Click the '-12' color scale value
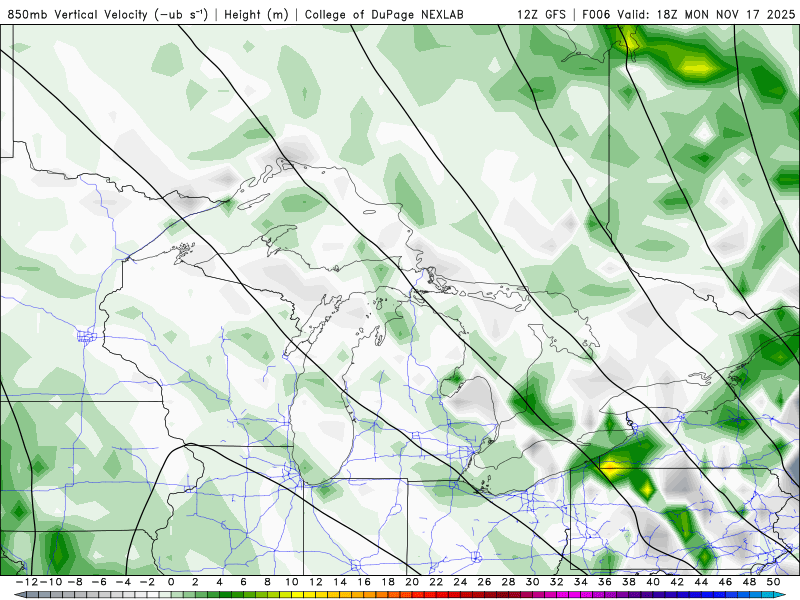The image size is (800, 600). click(x=26, y=582)
